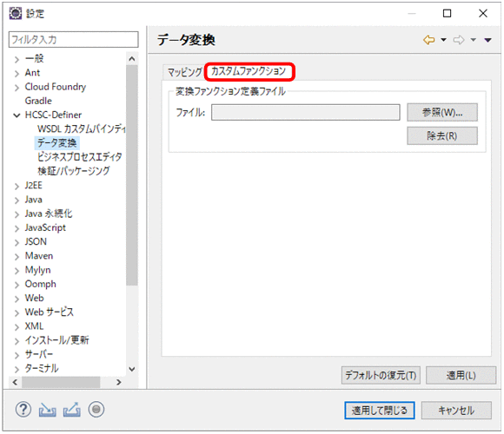Expand the Oomph tree node
This screenshot has height=434, width=504.
pos(17,285)
